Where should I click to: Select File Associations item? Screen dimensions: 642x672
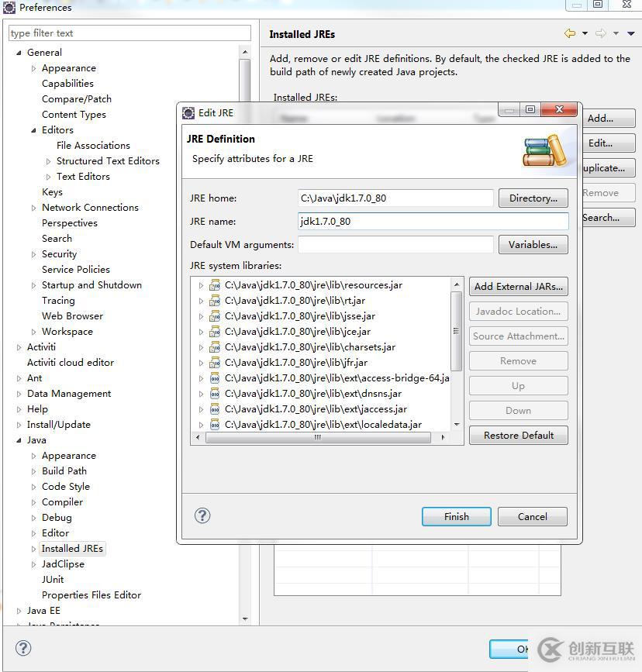click(x=94, y=145)
